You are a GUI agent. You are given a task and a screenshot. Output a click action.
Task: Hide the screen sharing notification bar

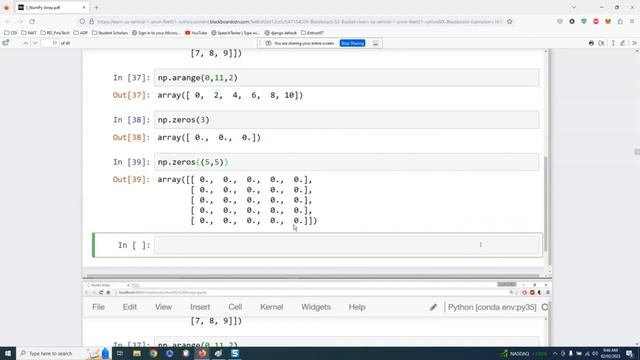click(376, 43)
